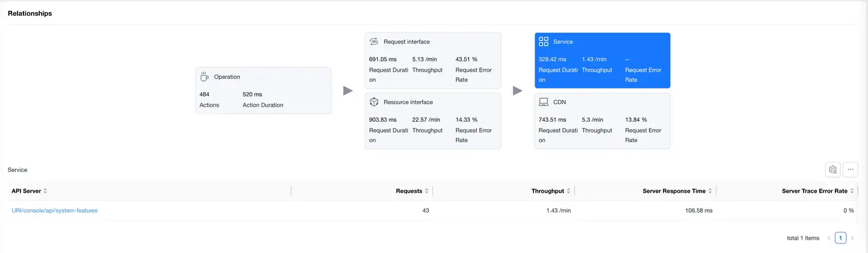Select the Service relationship card

602,60
